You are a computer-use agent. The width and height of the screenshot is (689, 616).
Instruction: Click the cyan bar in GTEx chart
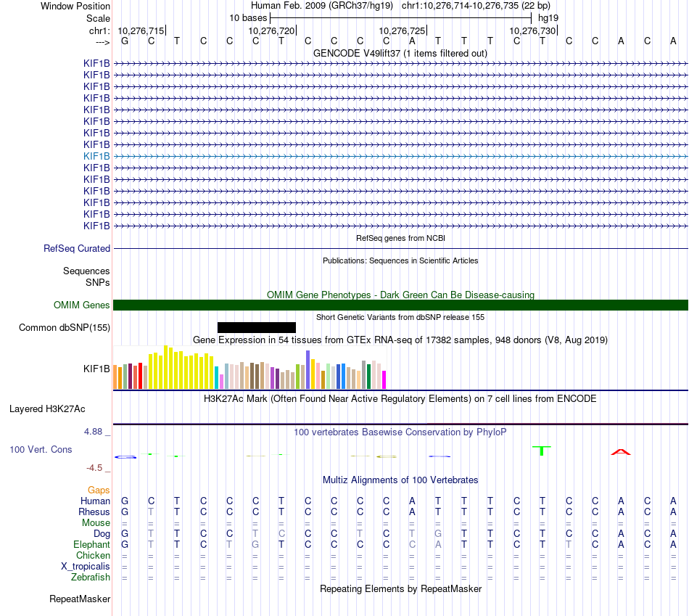[x=217, y=378]
